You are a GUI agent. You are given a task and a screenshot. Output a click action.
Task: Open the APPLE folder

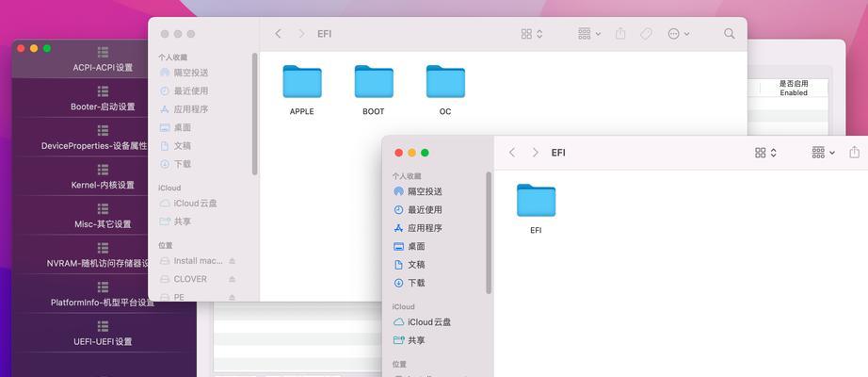(x=301, y=90)
